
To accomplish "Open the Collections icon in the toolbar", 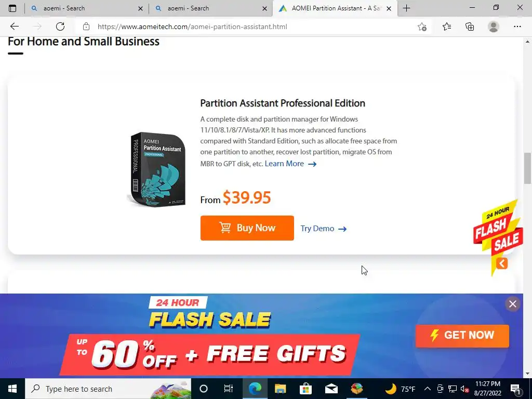I will (470, 26).
